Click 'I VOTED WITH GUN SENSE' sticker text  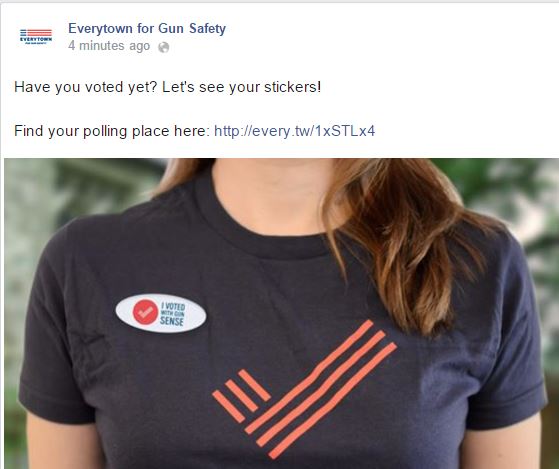coord(173,314)
